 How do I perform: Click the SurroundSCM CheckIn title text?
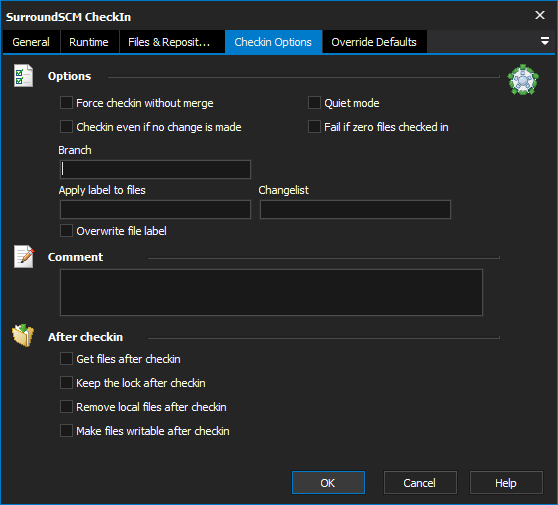[x=68, y=17]
